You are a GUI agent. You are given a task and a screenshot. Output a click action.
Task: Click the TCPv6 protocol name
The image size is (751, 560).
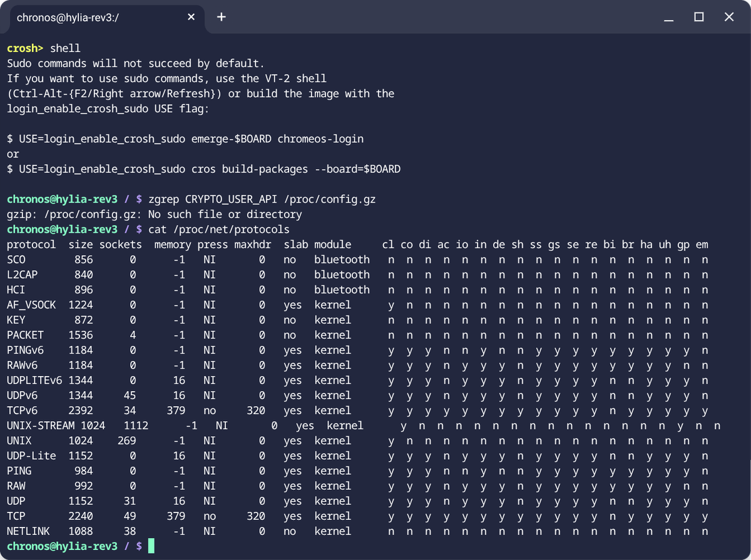(x=23, y=411)
